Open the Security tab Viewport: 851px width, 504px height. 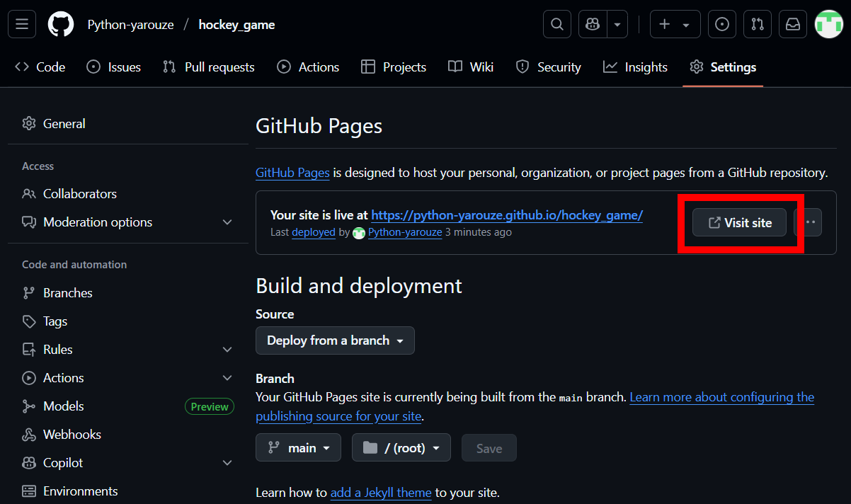[x=549, y=67]
